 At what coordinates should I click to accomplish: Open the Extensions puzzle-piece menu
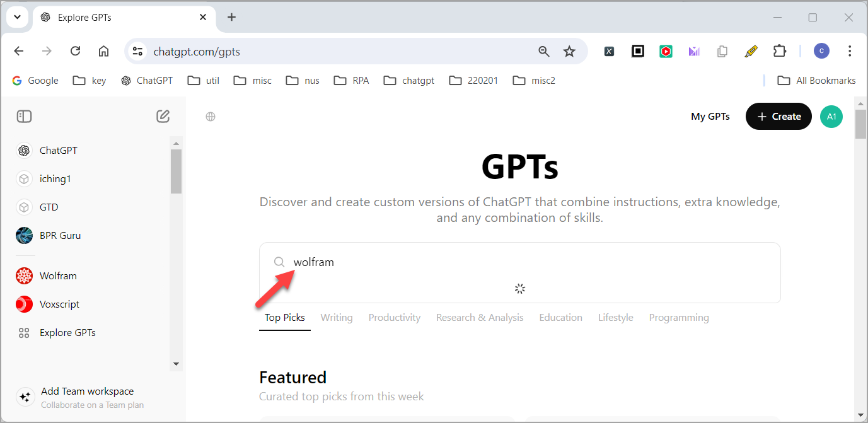point(780,52)
